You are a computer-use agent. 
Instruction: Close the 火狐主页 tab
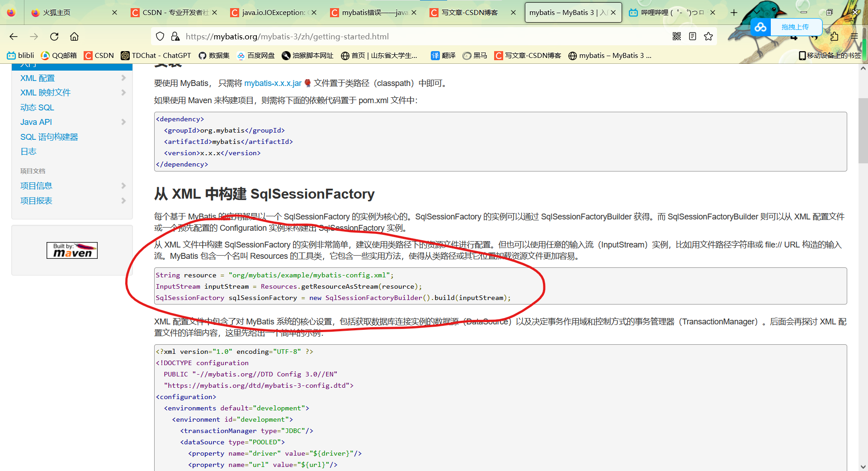pyautogui.click(x=114, y=13)
